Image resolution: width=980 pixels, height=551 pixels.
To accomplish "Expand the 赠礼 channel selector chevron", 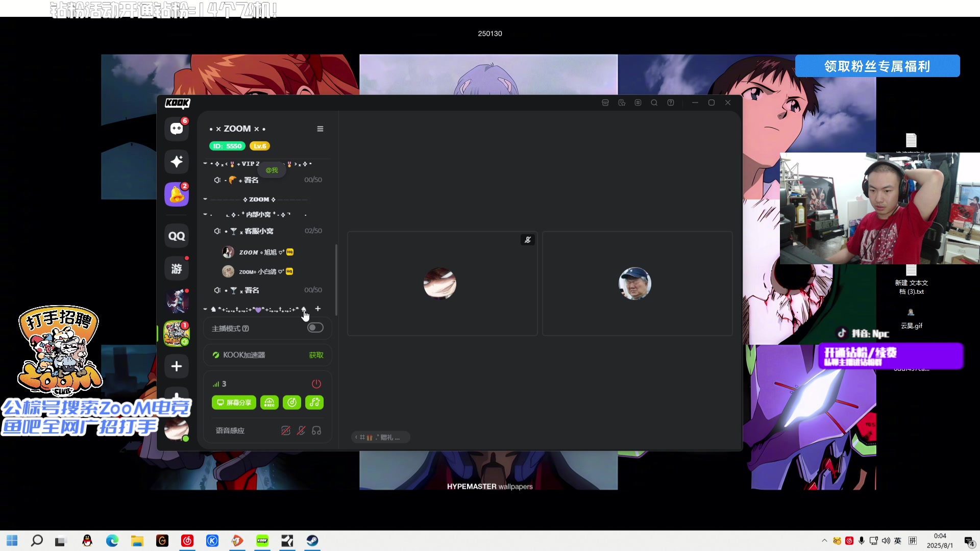I will point(356,437).
